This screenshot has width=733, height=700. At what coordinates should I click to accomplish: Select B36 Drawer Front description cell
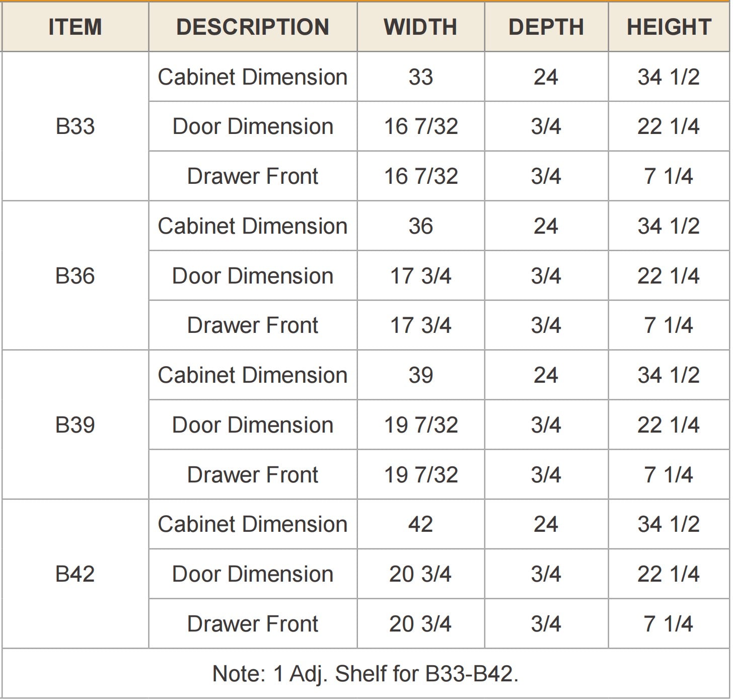253,325
